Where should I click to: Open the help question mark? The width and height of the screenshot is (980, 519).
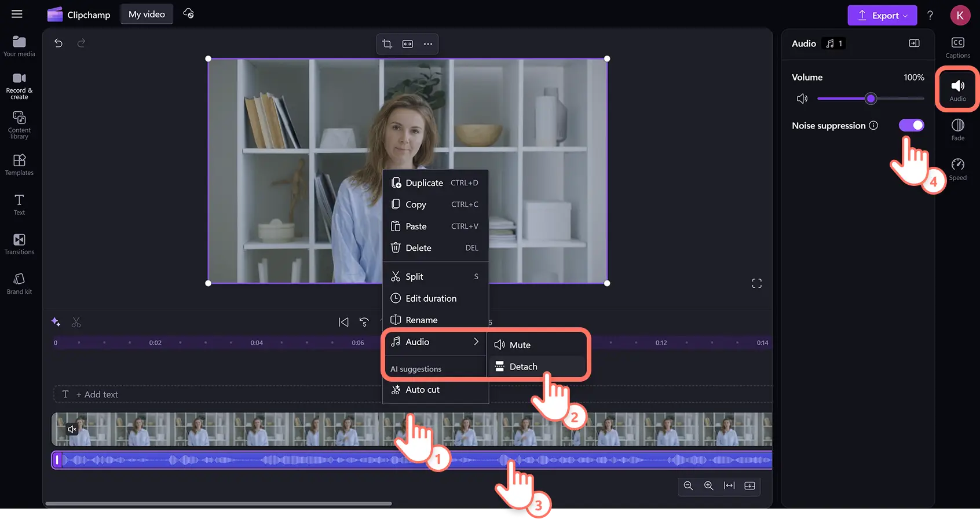(x=930, y=15)
